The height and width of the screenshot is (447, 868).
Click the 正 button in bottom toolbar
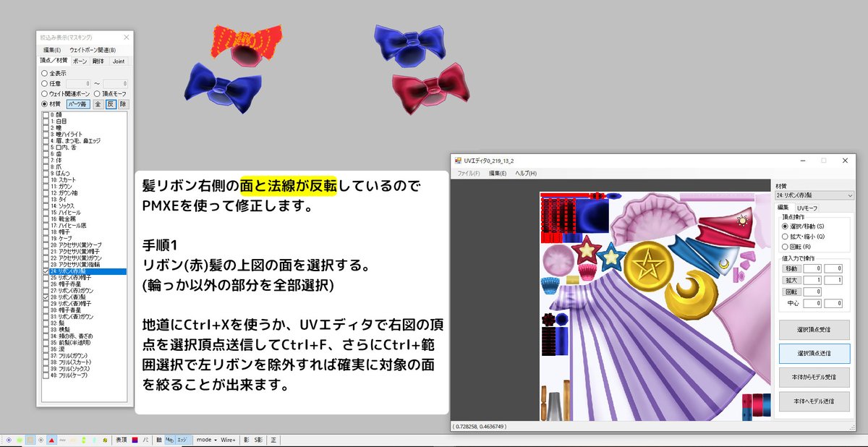[273, 440]
